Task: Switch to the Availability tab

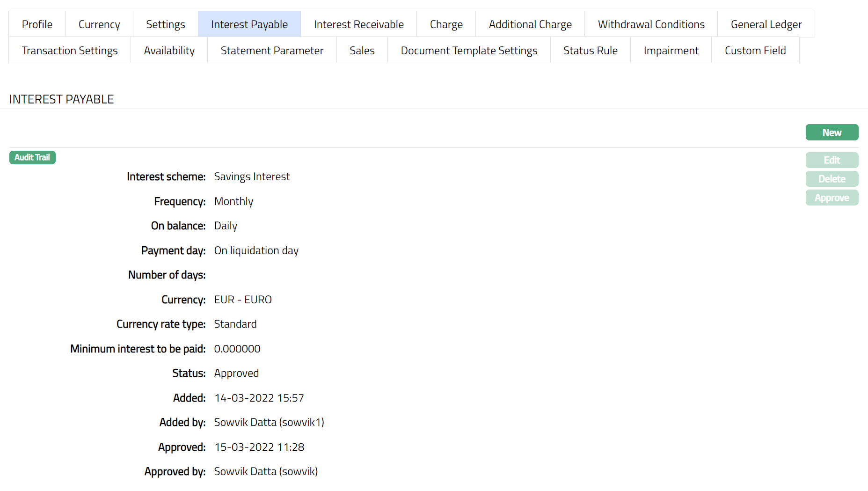Action: (x=169, y=51)
